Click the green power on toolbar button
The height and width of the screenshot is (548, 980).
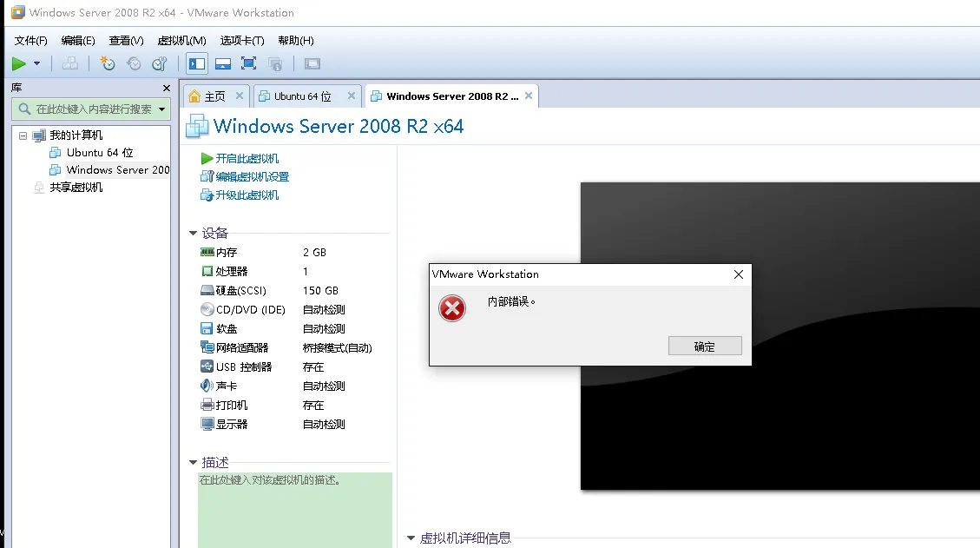tap(19, 63)
